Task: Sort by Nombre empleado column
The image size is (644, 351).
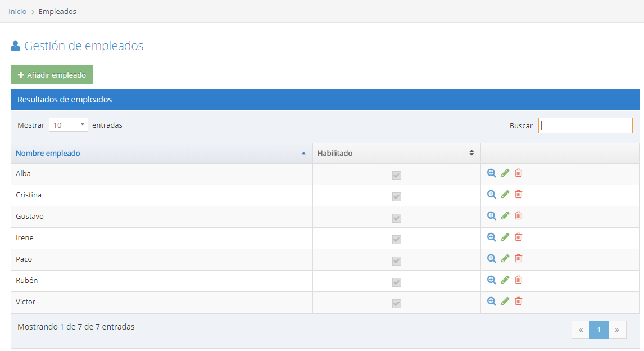Action: tap(161, 153)
